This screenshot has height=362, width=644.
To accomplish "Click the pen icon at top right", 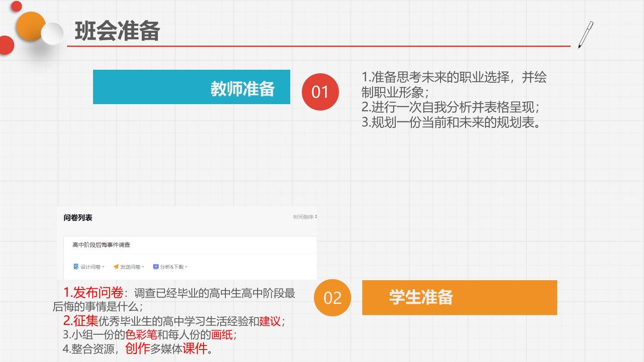I will click(585, 34).
